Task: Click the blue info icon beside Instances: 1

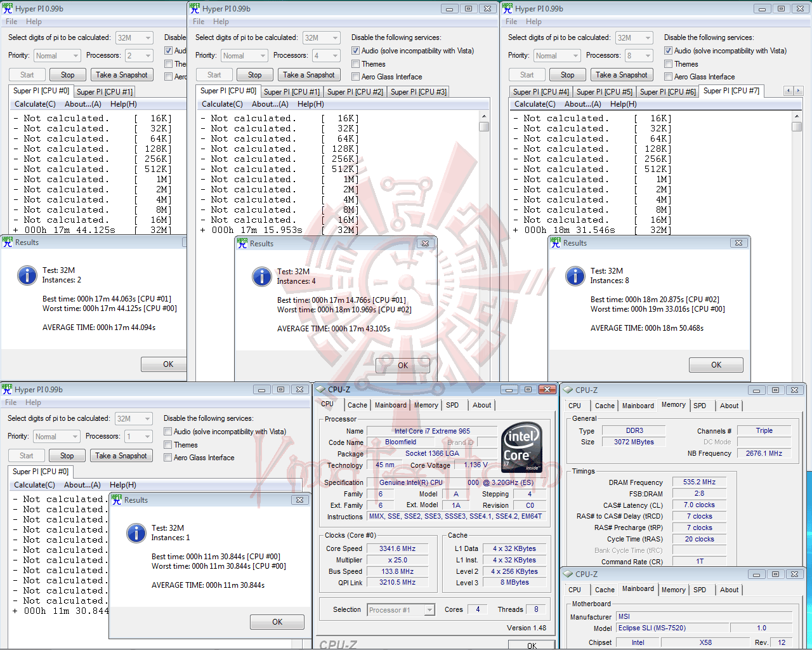Action: [x=136, y=533]
